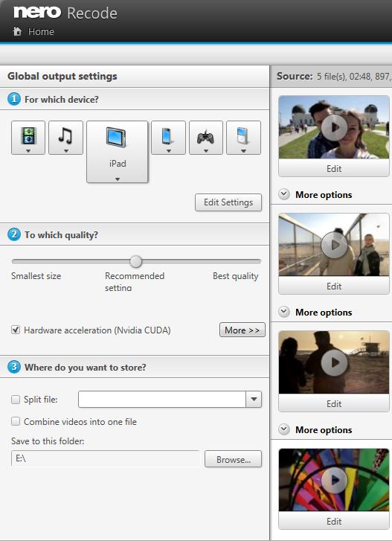Disable Hardware acceleration (Nvidia CUDA) checkbox
The width and height of the screenshot is (392, 541).
tap(16, 330)
